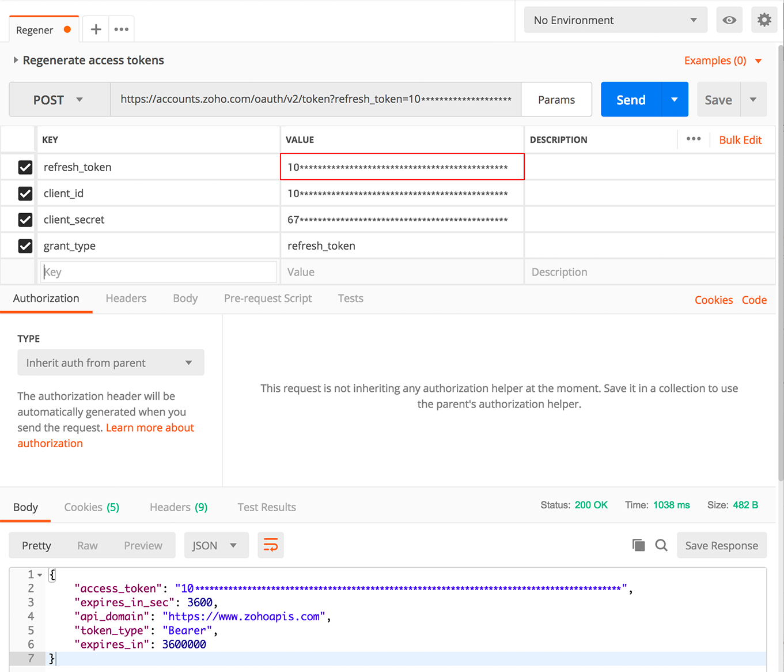Viewport: 784px width, 672px height.
Task: Expand the No Environment selector
Action: [615, 20]
